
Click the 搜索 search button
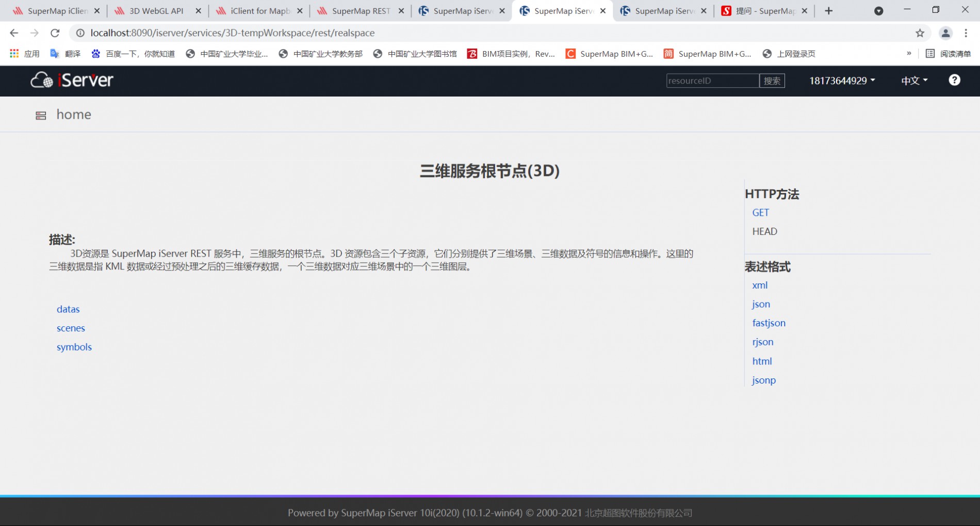(x=772, y=81)
